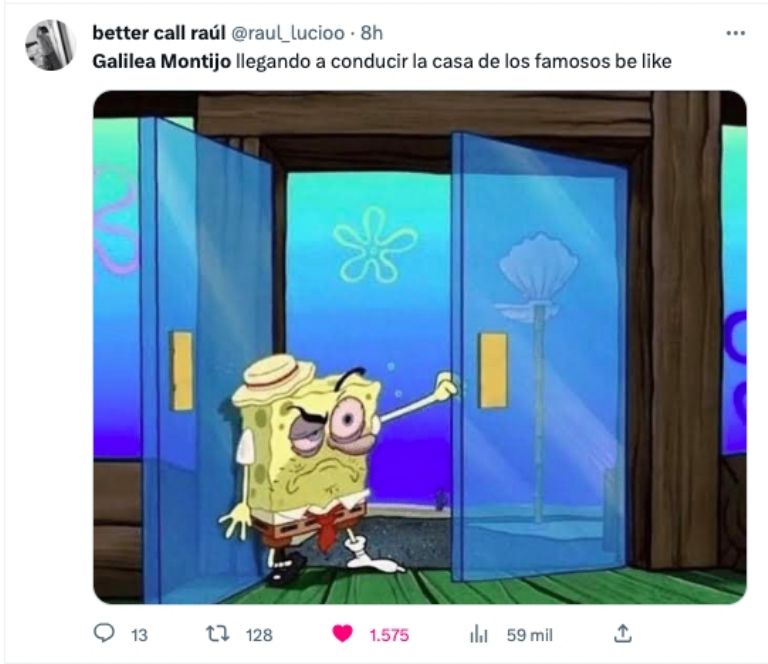Click the share upload arrow icon
The image size is (768, 664).
[623, 634]
